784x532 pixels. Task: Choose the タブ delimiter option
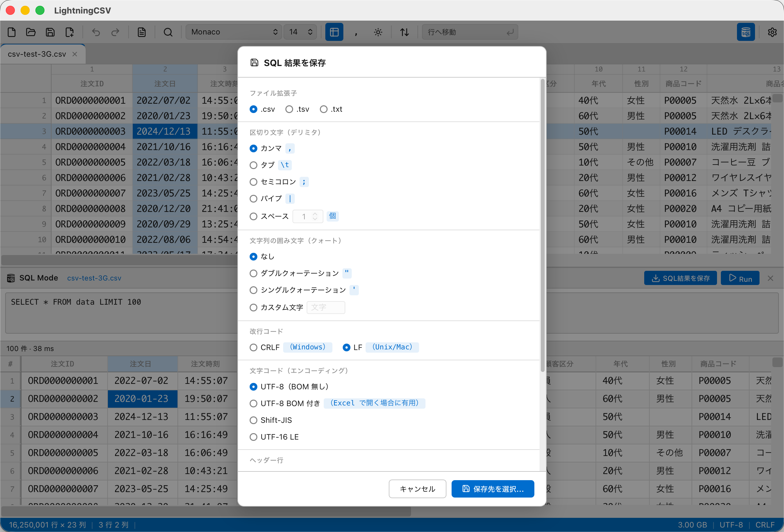pyautogui.click(x=271, y=165)
